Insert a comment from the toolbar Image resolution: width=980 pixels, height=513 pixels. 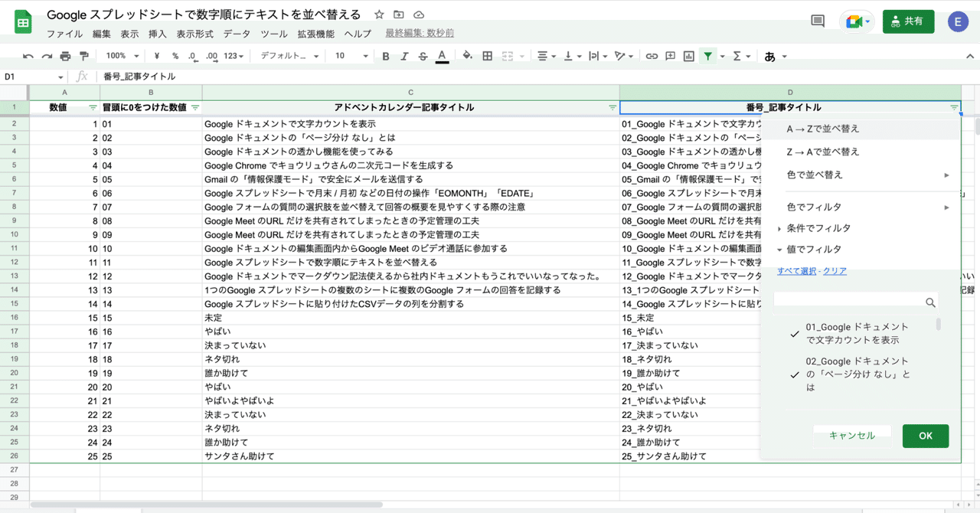click(669, 56)
